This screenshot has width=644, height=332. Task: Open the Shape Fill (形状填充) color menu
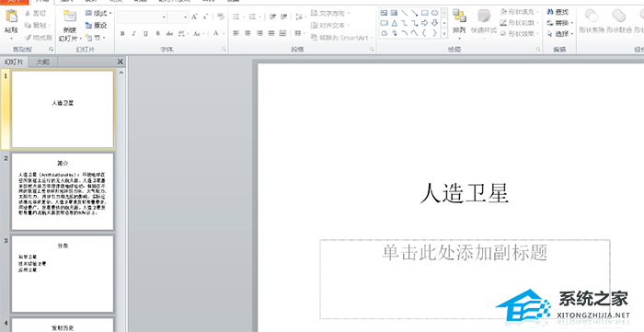520,12
